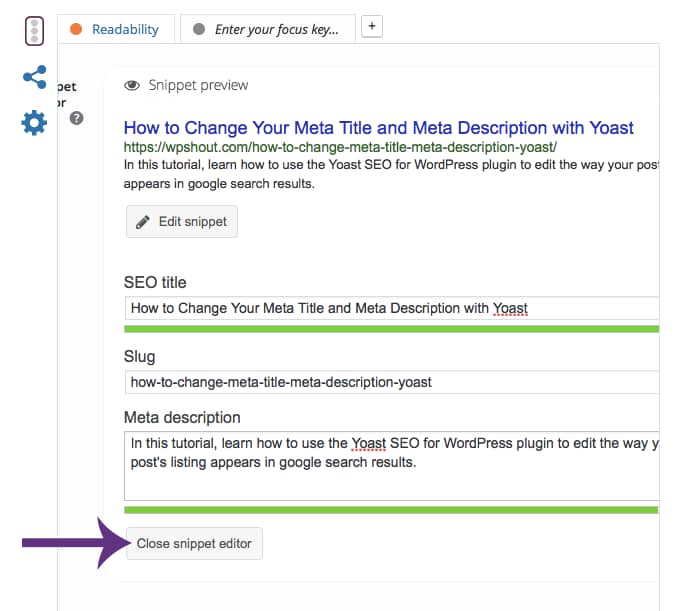Select the 'Enter your focus key...' tab
Image resolution: width=689 pixels, height=611 pixels.
tap(277, 30)
